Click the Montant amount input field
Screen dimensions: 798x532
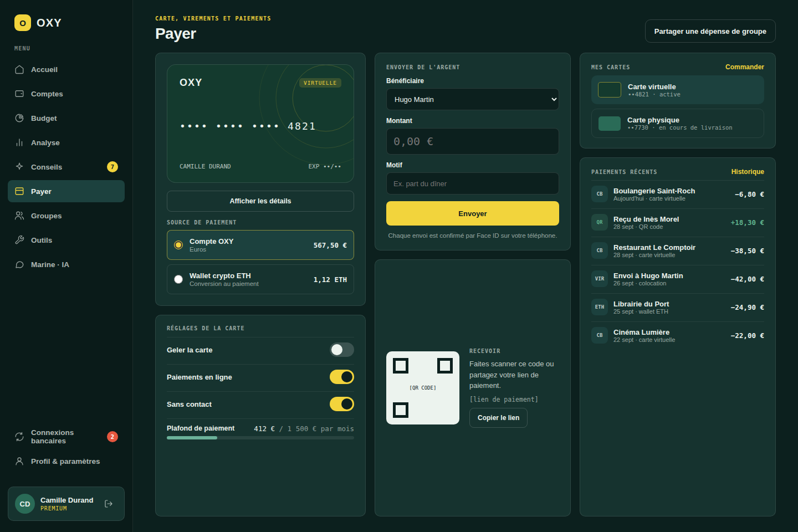(473, 141)
